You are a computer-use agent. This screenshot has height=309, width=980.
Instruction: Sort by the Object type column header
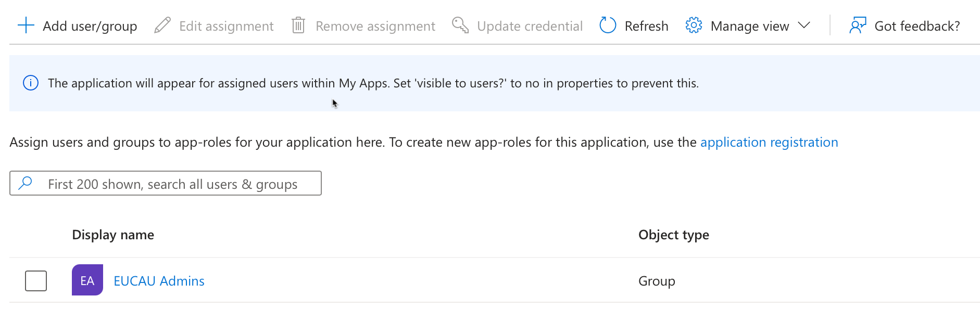673,235
